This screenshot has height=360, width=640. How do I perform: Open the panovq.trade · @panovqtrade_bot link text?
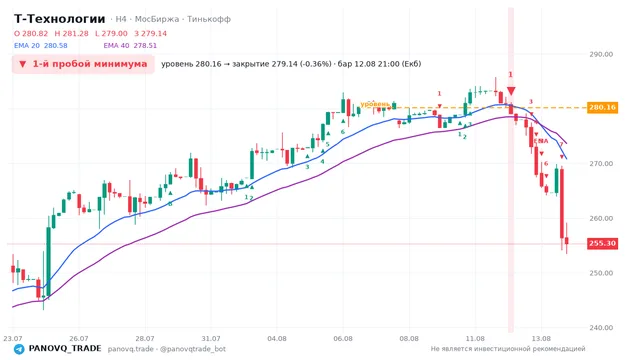coord(167,349)
